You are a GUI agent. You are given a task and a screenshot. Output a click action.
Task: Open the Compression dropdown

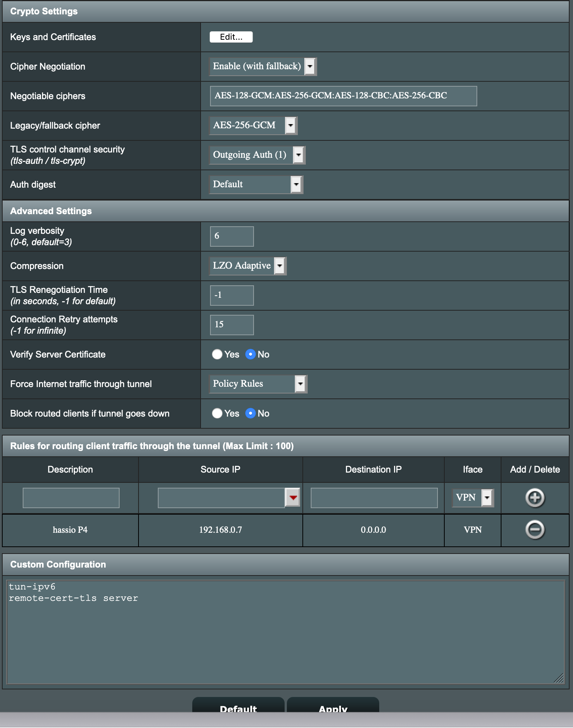click(x=248, y=266)
